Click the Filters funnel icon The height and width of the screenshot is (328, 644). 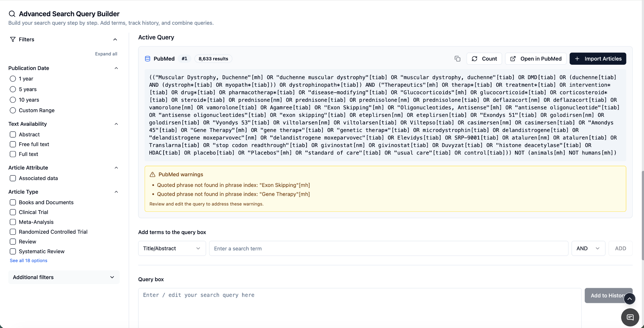point(13,39)
